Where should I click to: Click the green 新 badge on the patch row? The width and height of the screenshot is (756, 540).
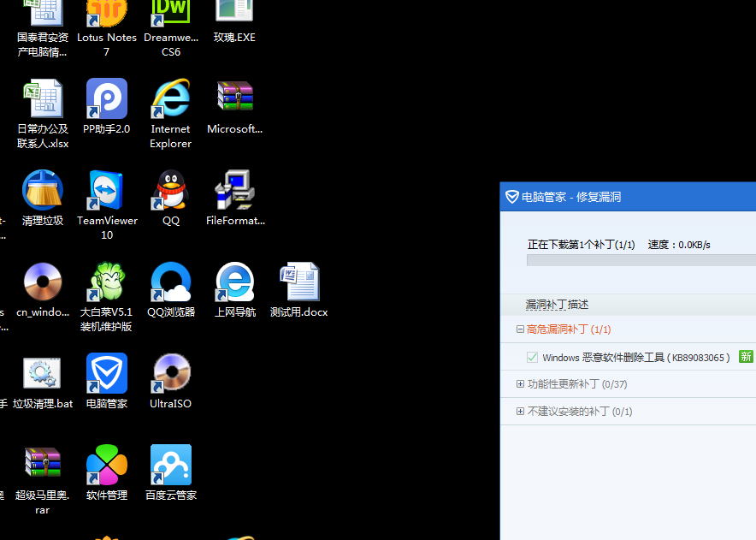coord(746,357)
